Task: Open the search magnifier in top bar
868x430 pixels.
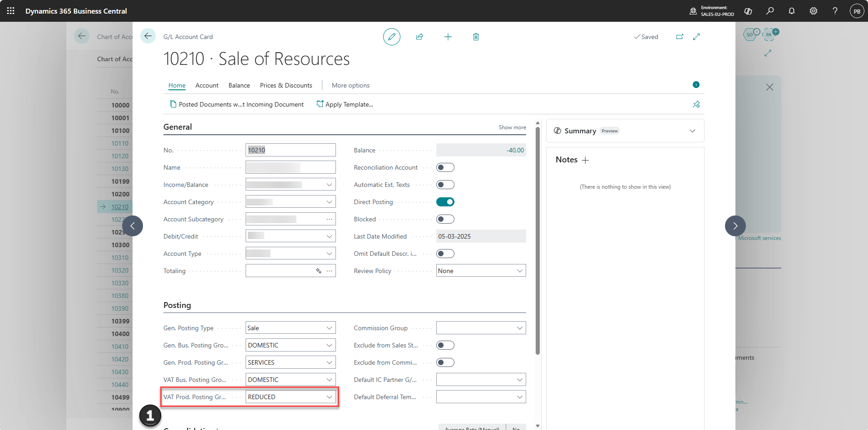Action: 770,11
